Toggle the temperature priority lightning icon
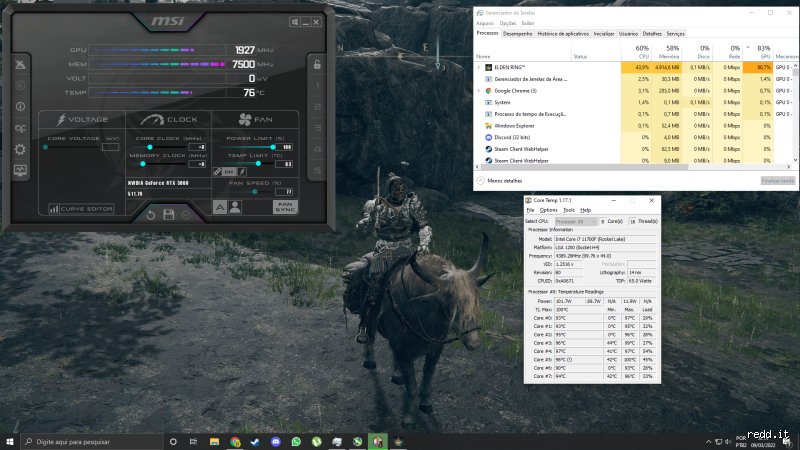Screen dimensions: 800x450 (x=242, y=172)
